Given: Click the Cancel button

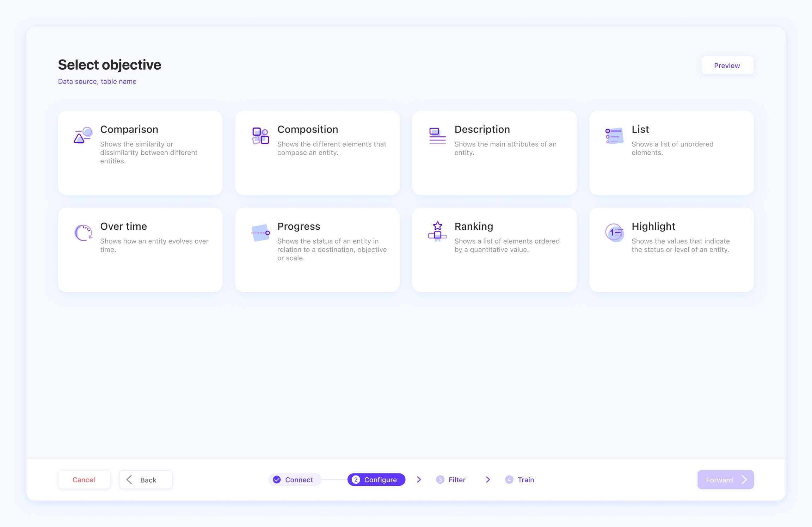Looking at the screenshot, I should coord(84,479).
